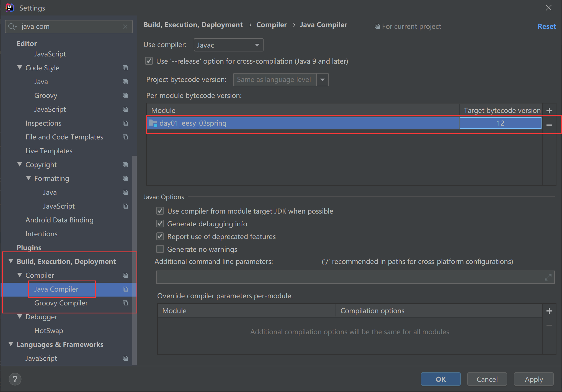The height and width of the screenshot is (392, 562).
Task: Cancel the Settings dialog
Action: [487, 379]
